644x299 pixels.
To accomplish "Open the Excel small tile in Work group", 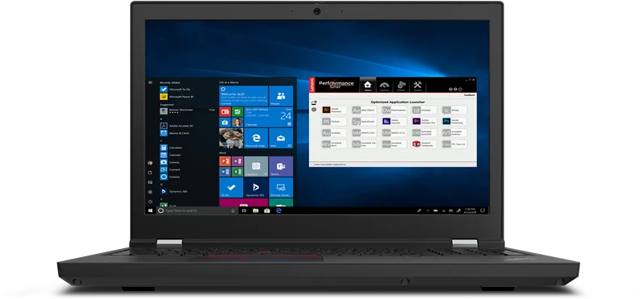I will [x=237, y=172].
